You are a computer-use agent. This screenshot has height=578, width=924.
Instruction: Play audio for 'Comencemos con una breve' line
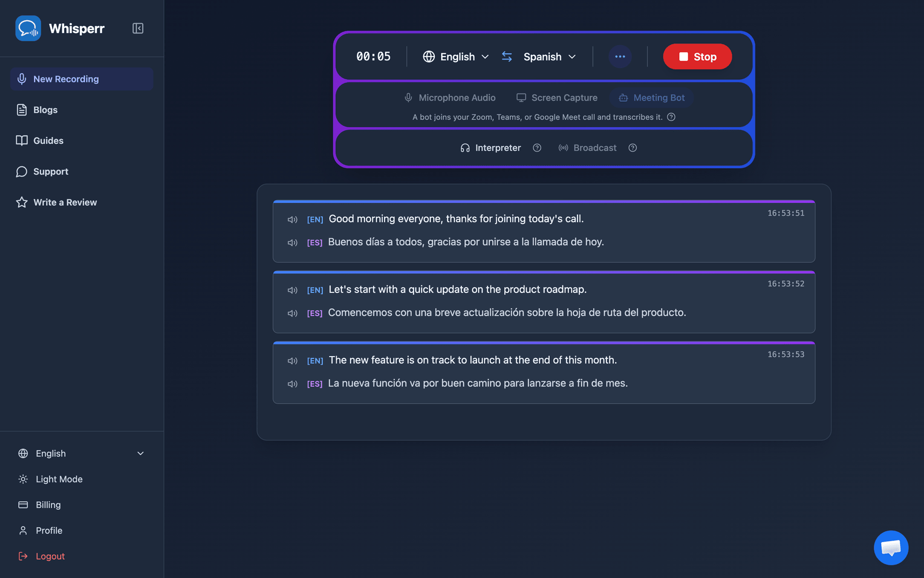pyautogui.click(x=293, y=313)
